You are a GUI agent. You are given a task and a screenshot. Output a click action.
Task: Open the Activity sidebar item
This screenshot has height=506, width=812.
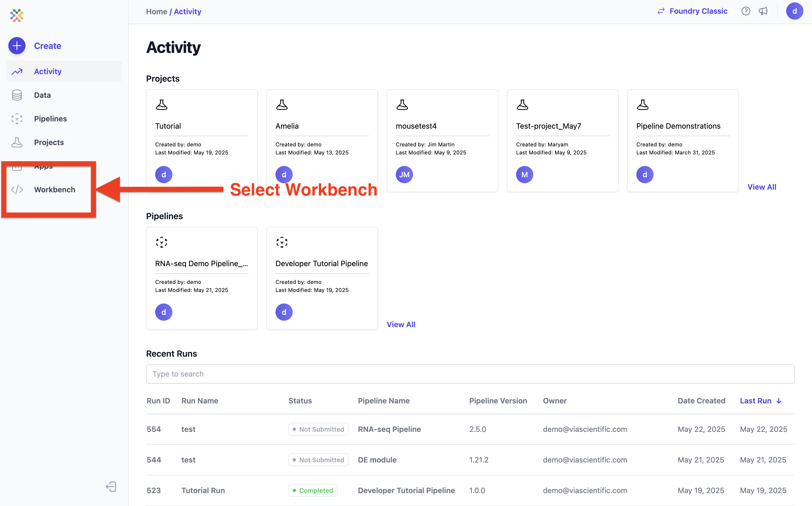[64, 71]
